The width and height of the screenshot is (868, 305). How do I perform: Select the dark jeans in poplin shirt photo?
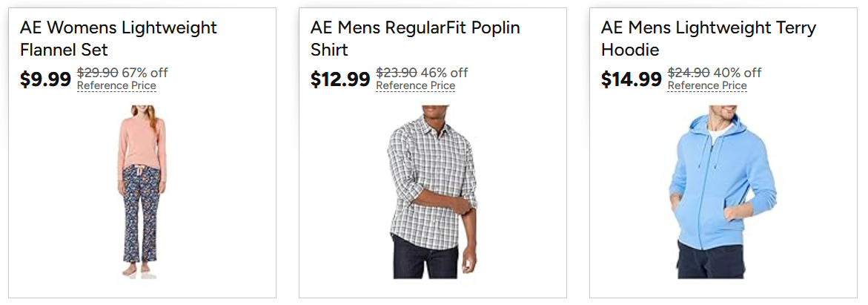(x=425, y=256)
